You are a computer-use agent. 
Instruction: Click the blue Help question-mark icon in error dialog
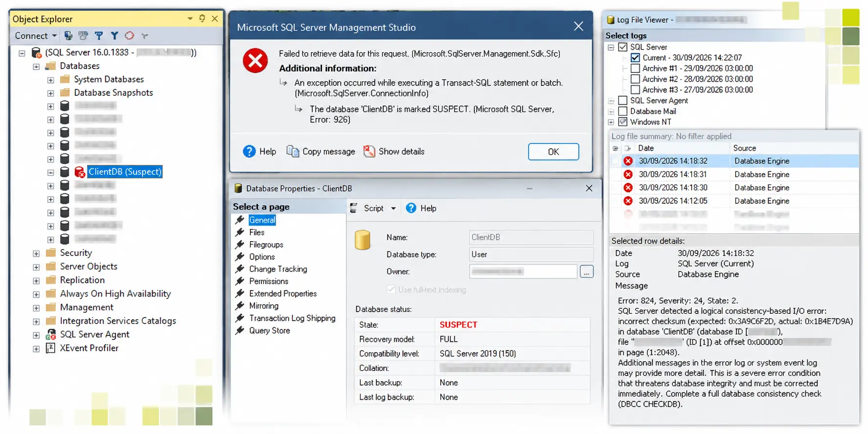(249, 152)
